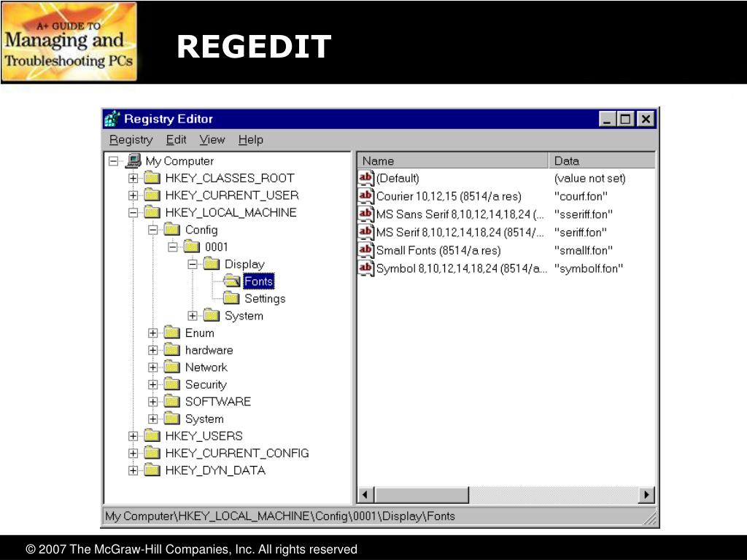The width and height of the screenshot is (747, 560).
Task: Expand the HKEY_CURRENT_USER key
Action: pyautogui.click(x=133, y=195)
